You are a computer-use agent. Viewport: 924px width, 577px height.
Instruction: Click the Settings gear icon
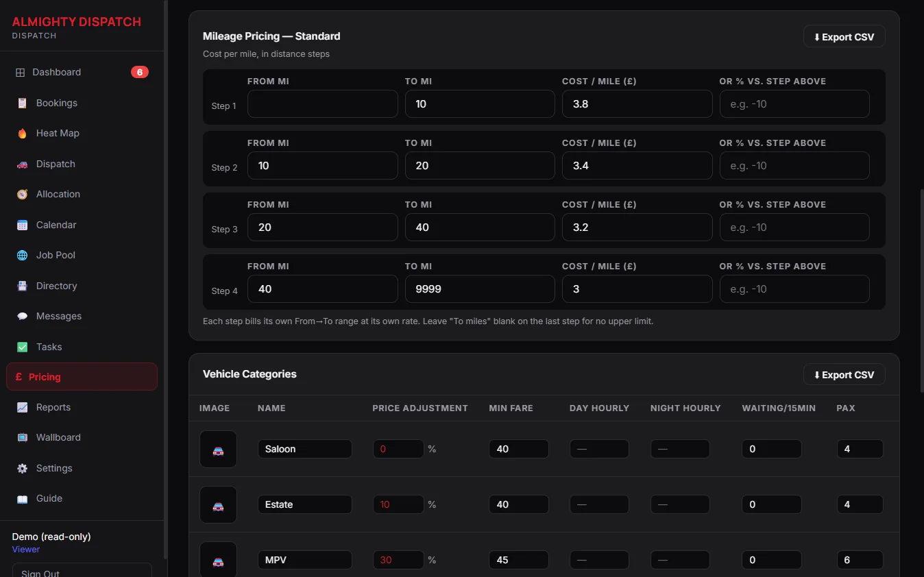pyautogui.click(x=23, y=468)
